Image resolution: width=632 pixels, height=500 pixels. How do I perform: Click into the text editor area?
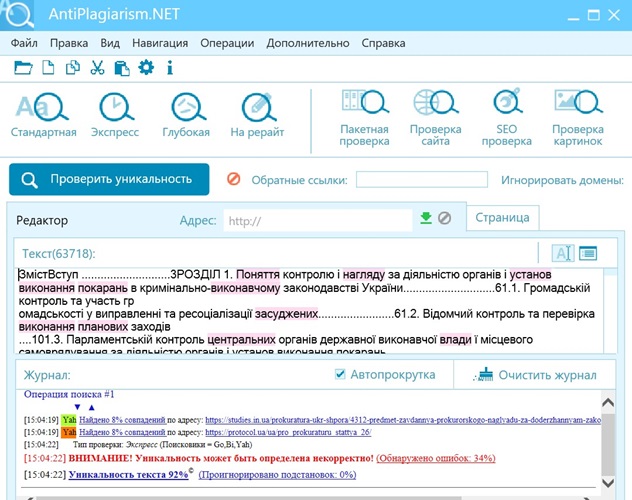310,311
